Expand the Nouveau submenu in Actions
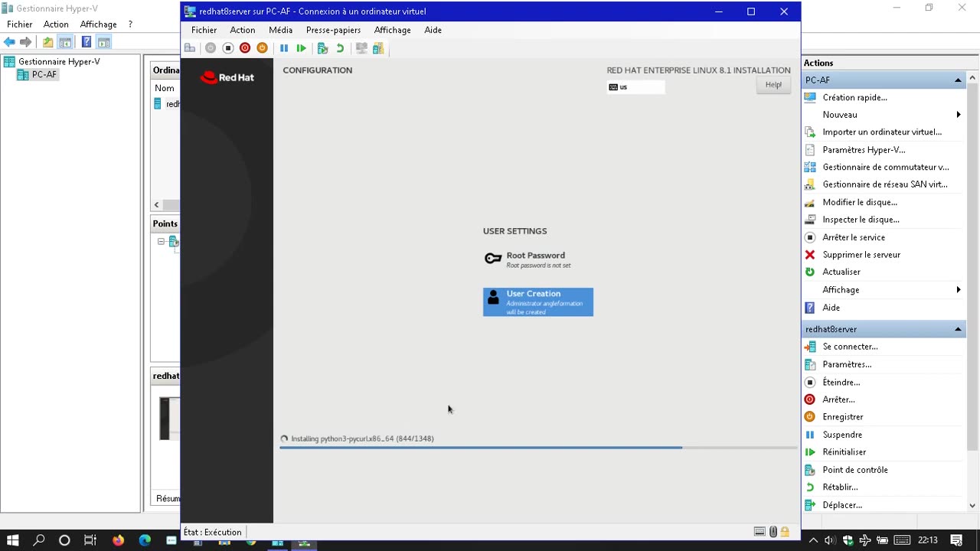Viewport: 980px width, 551px height. pos(959,115)
